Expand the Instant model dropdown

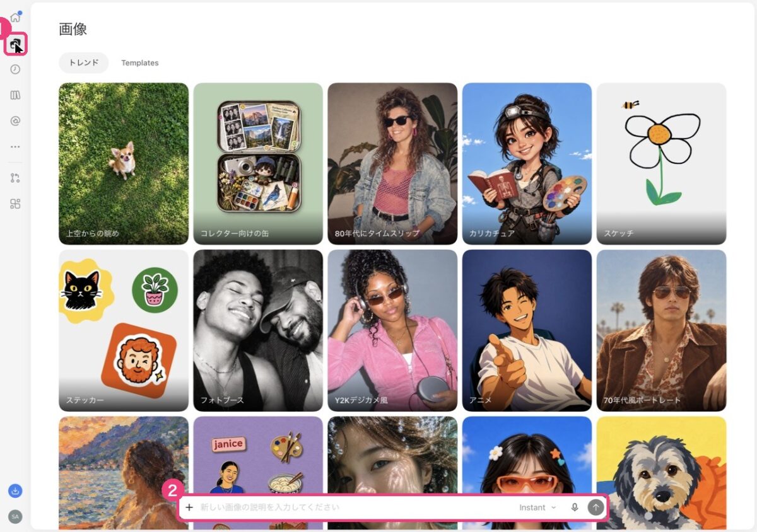pyautogui.click(x=538, y=507)
